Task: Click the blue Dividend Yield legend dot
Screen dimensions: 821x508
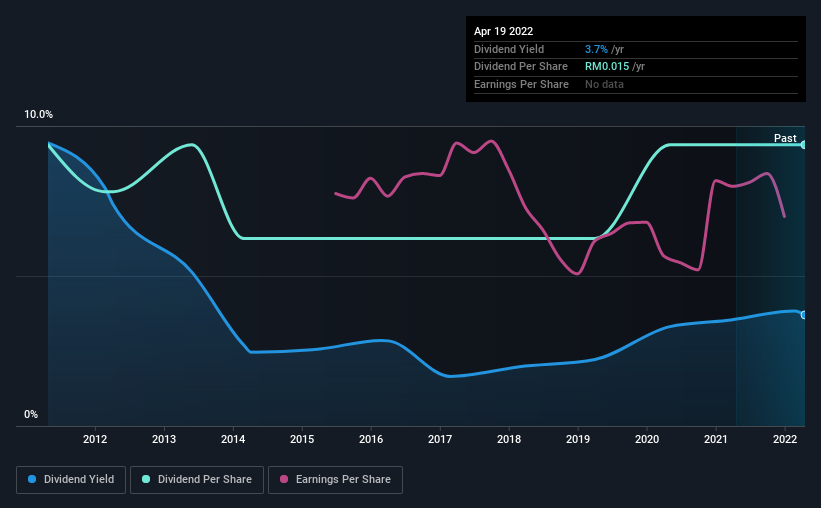Action: [32, 479]
